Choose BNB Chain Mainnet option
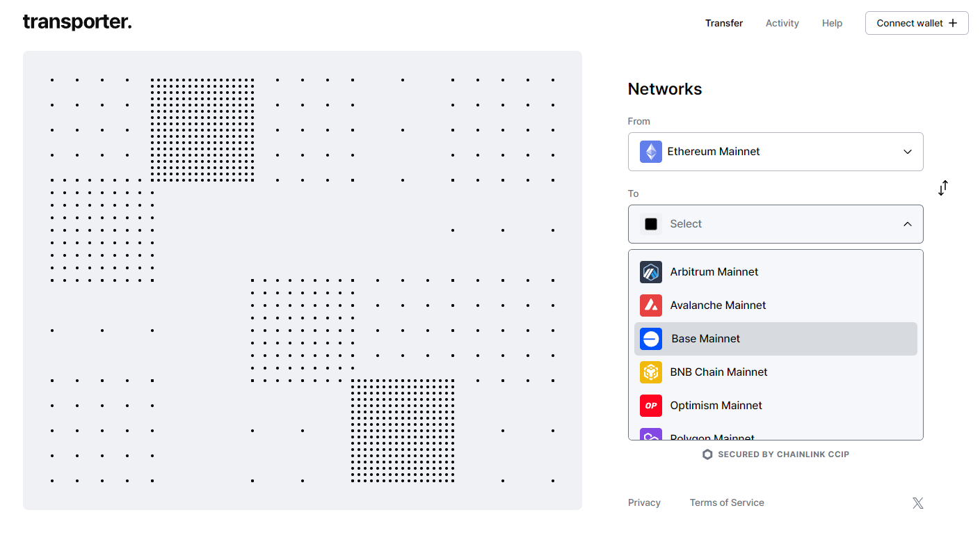The image size is (980, 556). pyautogui.click(x=776, y=372)
